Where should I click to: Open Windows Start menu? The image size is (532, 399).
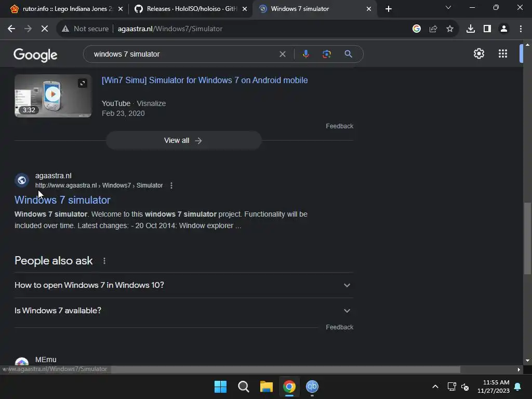(220, 387)
